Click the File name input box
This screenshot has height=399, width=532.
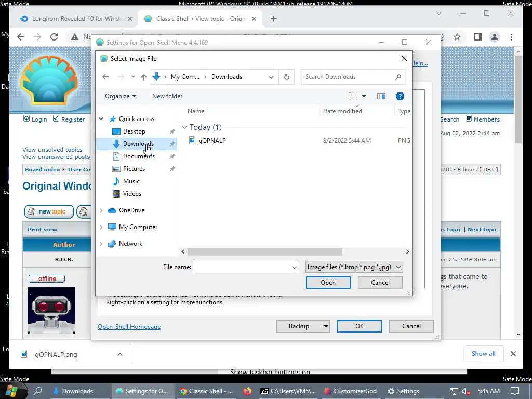click(246, 267)
